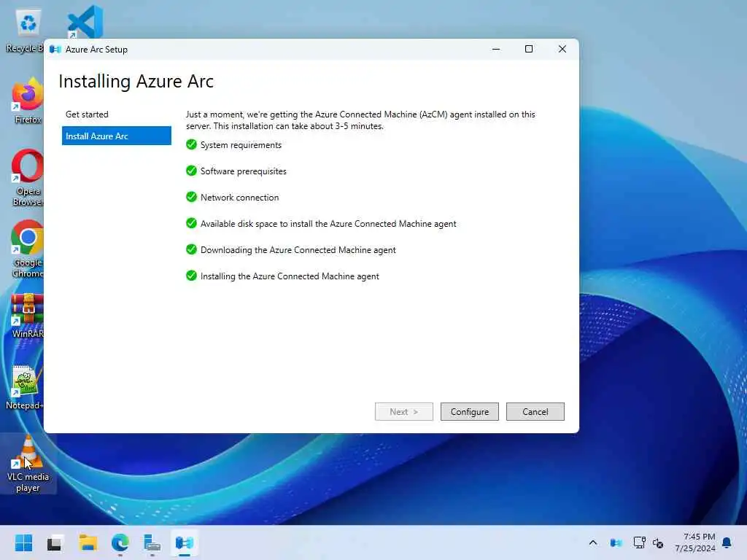Open Microsoft Edge from the taskbar

(120, 542)
